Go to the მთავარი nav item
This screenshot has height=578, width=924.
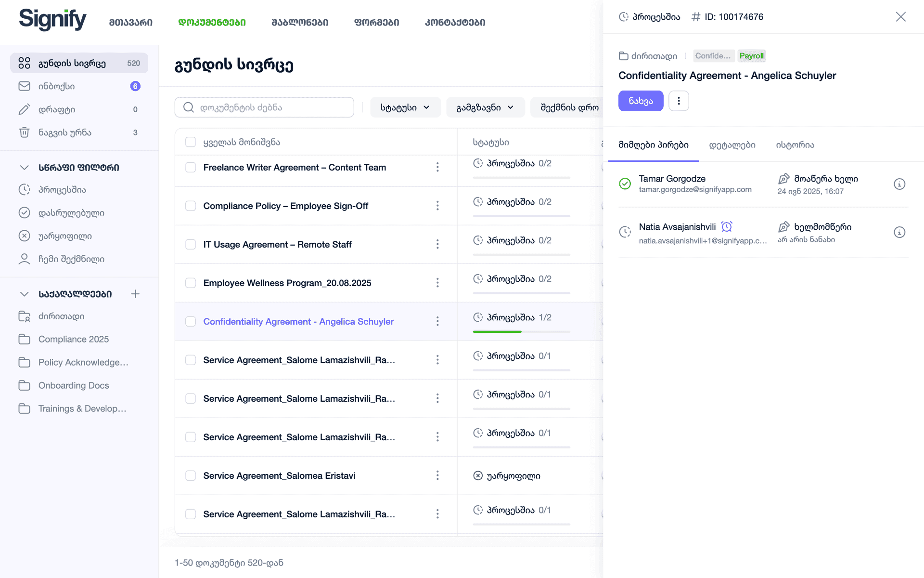(131, 22)
